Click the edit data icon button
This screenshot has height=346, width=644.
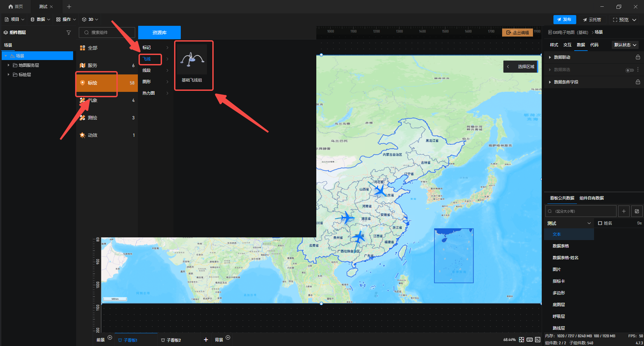(x=637, y=211)
